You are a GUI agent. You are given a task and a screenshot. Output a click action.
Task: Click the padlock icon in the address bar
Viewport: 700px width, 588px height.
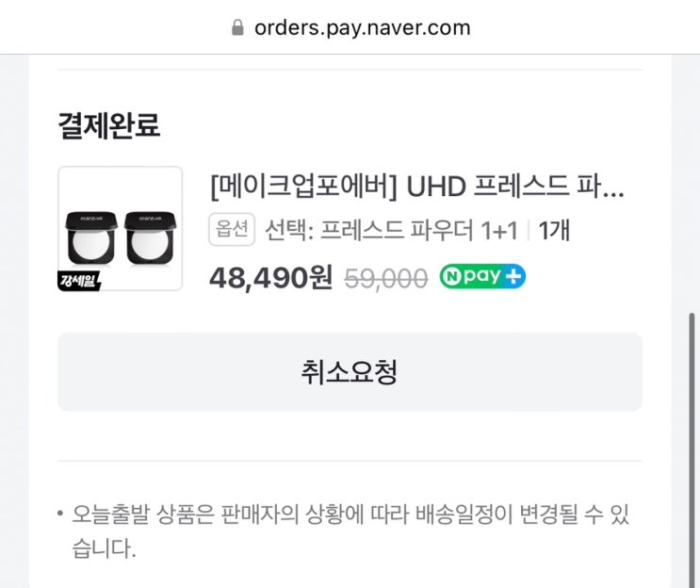(238, 27)
